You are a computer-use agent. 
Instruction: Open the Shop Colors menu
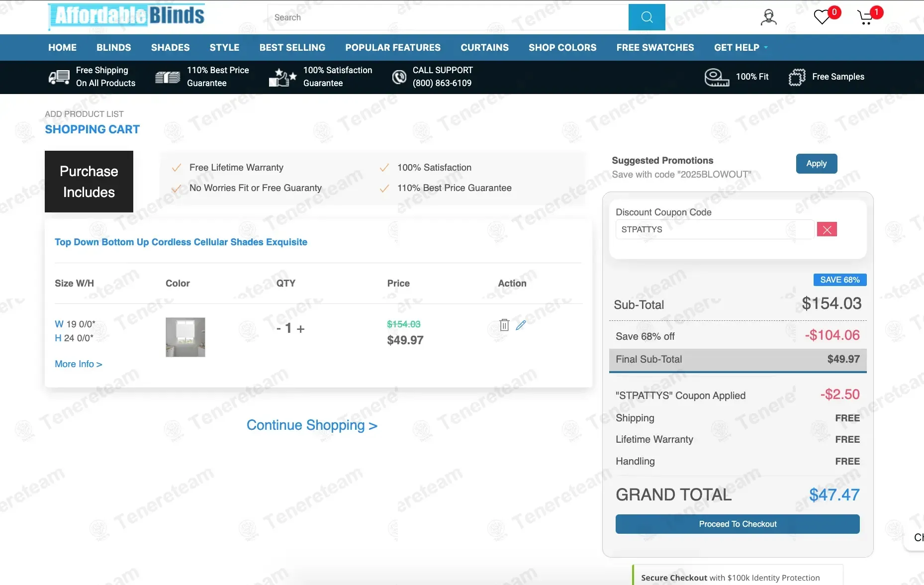click(562, 48)
